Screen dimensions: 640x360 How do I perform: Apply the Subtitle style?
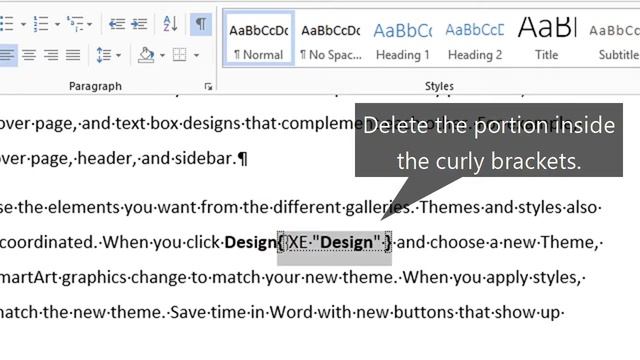pos(614,39)
